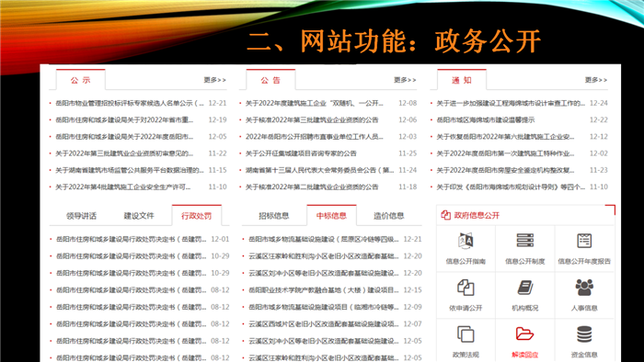This screenshot has width=644, height=362.
Task: Open the 造价信息 tab
Action: click(x=389, y=216)
